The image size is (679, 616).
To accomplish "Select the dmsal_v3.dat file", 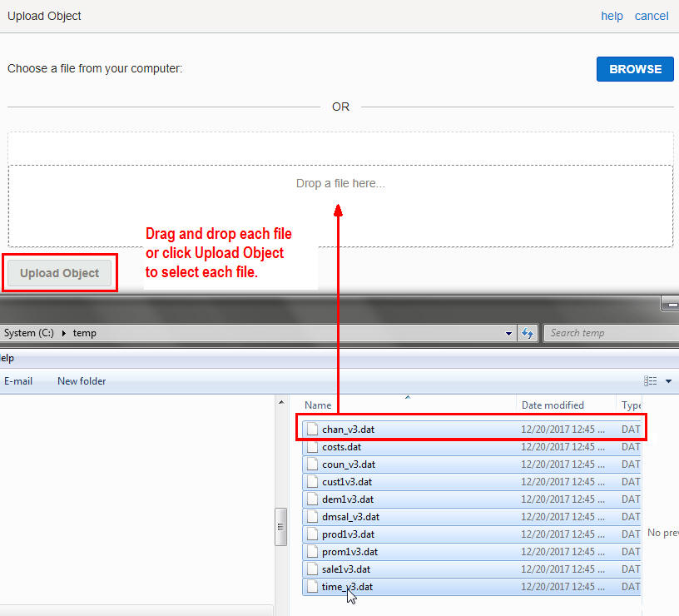I will 472,517.
